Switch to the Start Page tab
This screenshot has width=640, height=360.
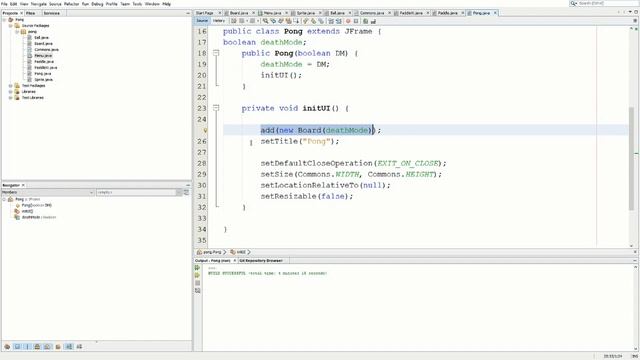tap(204, 13)
